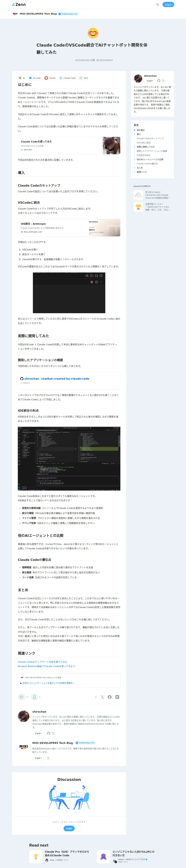Open MIXI DEVELOPERS Tech Blog header link
The width and height of the screenshot is (186, 868).
[x=38, y=14]
